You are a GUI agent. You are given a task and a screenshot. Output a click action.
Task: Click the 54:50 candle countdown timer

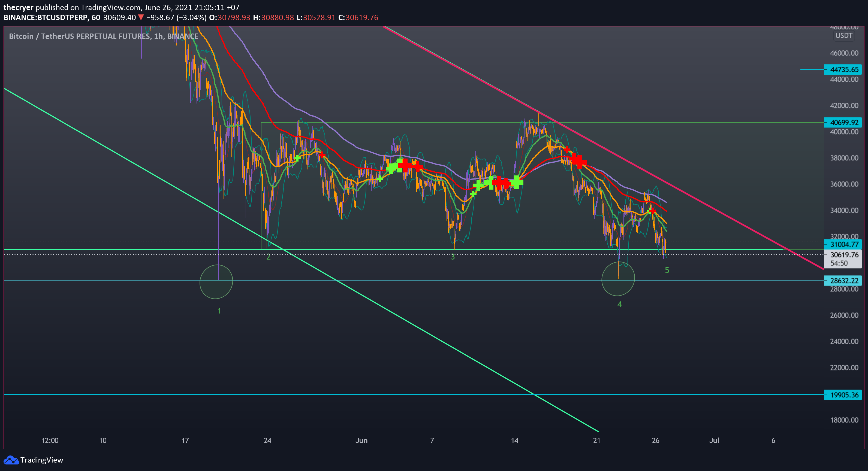[x=839, y=263]
